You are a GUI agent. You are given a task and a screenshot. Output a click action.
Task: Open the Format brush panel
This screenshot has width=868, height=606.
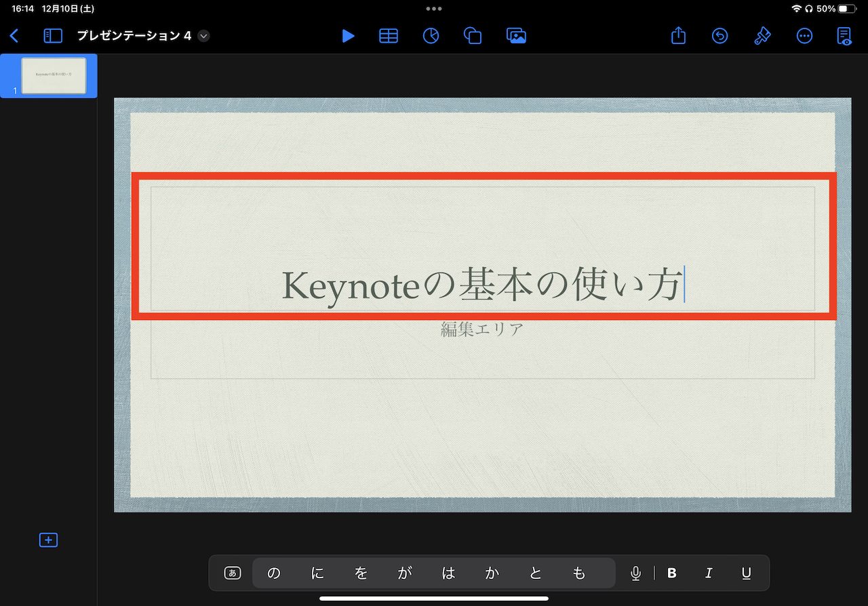click(762, 36)
